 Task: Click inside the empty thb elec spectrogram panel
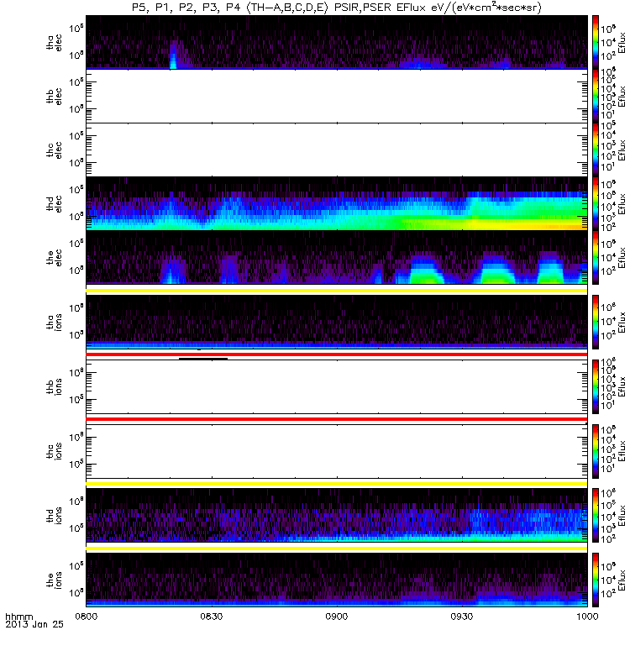pyautogui.click(x=337, y=96)
